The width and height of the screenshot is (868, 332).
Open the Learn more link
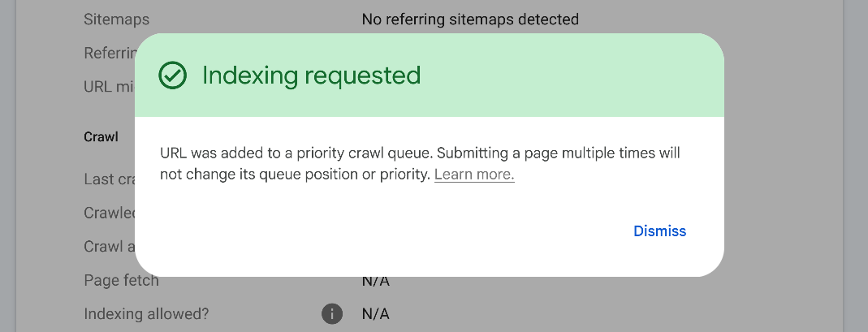474,175
